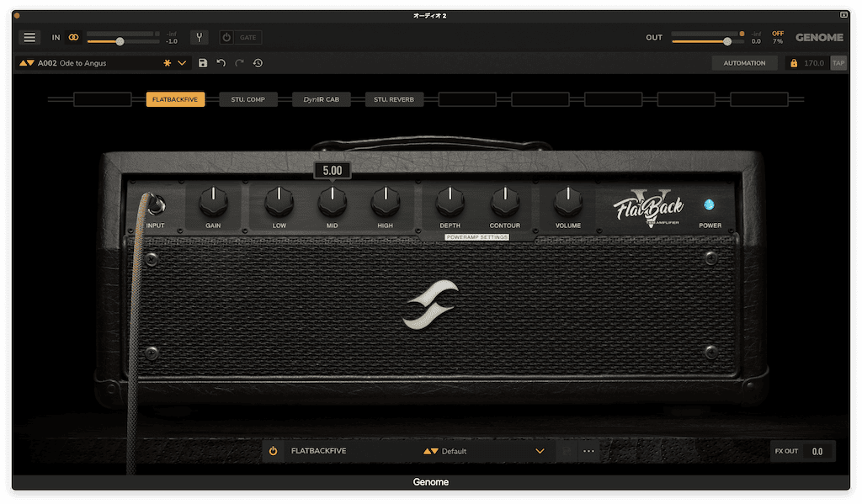Expand the Default preset dropdown chevron
This screenshot has width=862, height=504.
[x=540, y=451]
